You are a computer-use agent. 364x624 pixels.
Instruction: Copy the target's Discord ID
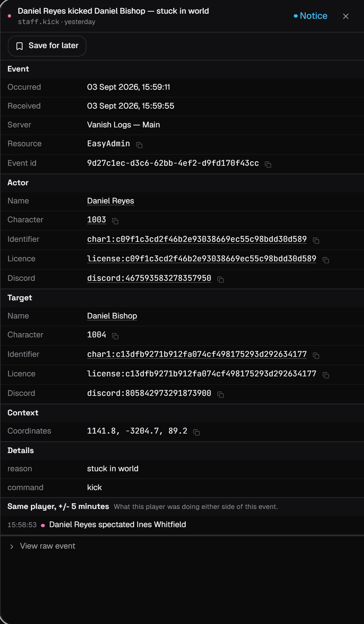(220, 395)
